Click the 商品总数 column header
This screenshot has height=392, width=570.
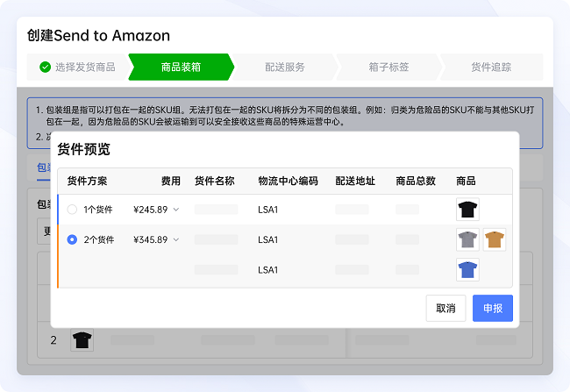[416, 181]
